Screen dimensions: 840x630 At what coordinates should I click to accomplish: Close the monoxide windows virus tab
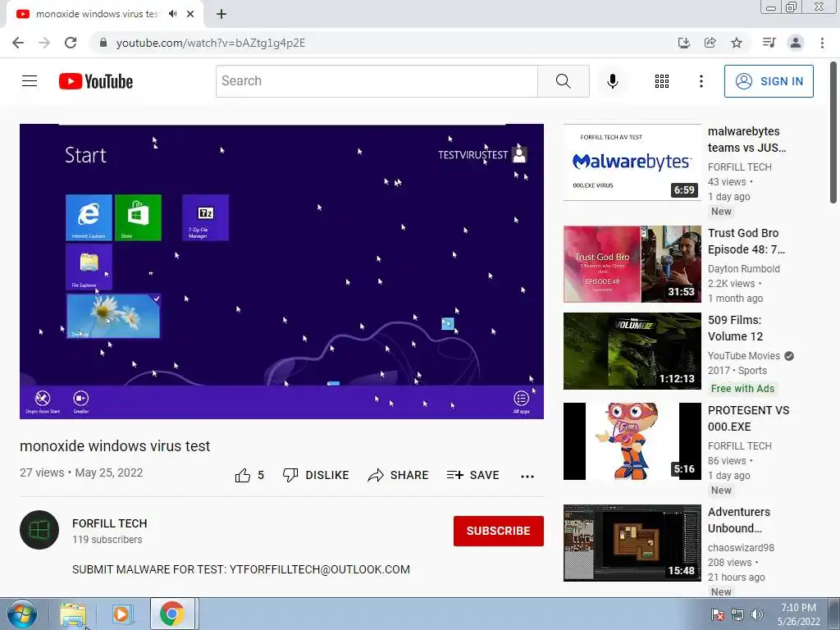(x=190, y=15)
